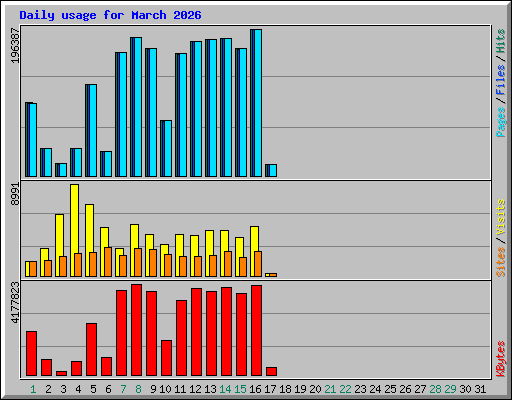Select the red KBytes bar for day 10
The width and height of the screenshot is (512, 400).
[167, 358]
